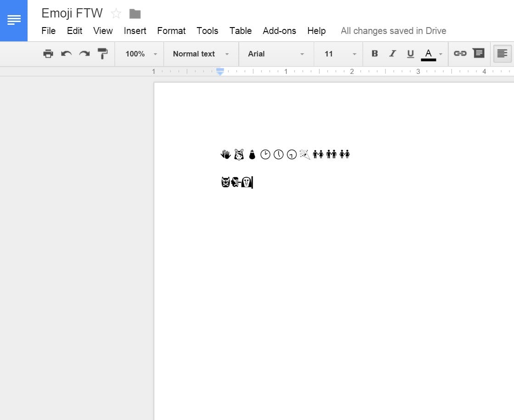Click the Insert comment icon
The image size is (514, 420).
click(479, 54)
